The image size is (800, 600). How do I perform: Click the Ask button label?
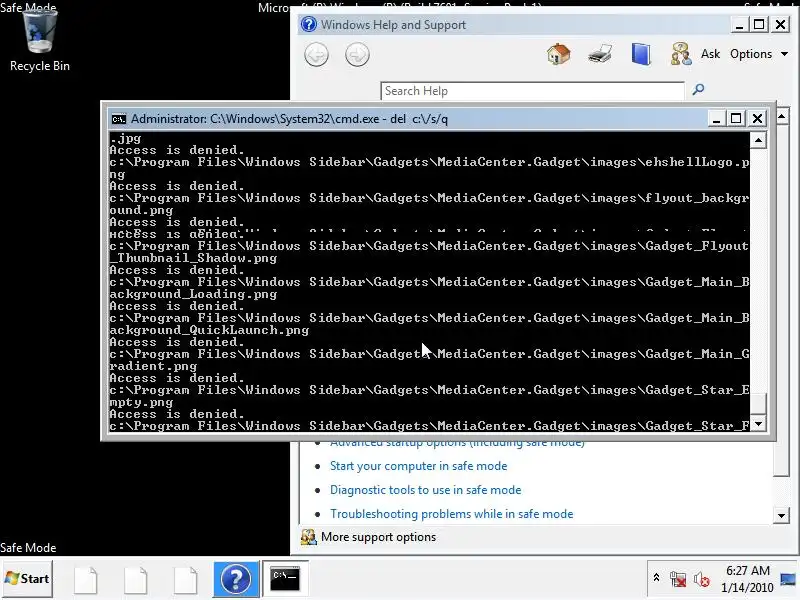(710, 54)
